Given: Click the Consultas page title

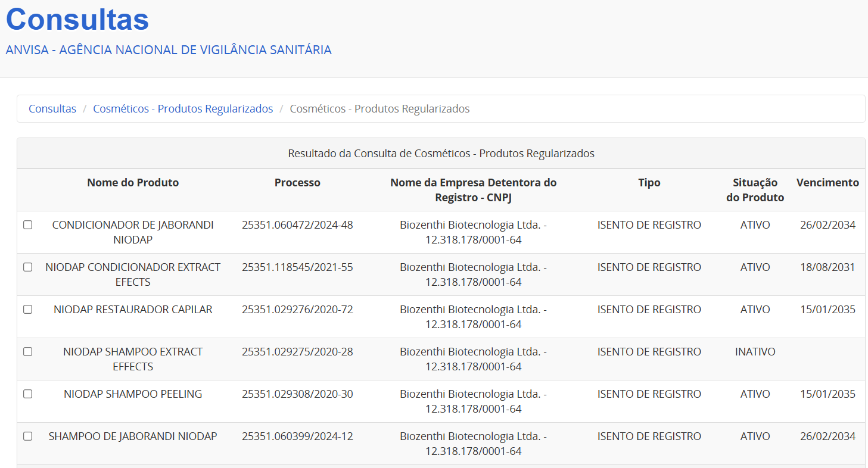Looking at the screenshot, I should coord(77,19).
